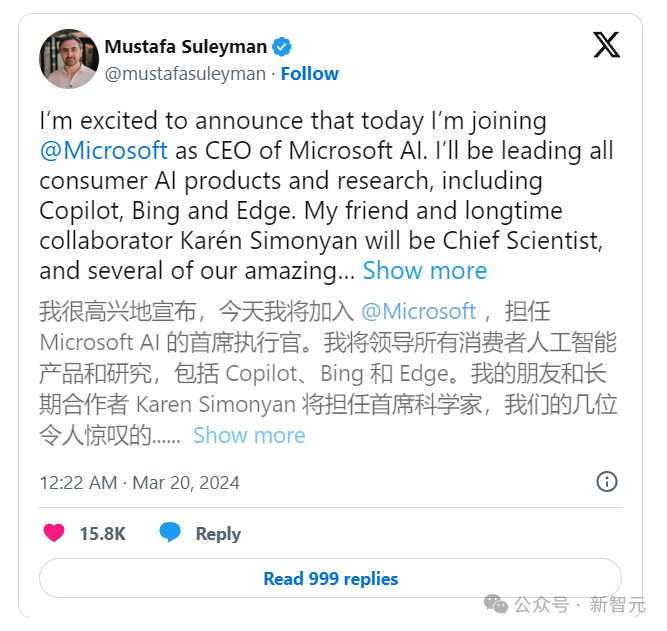Follow Mustafa Suleyman
Image resolution: width=667 pixels, height=631 pixels.
(x=310, y=74)
